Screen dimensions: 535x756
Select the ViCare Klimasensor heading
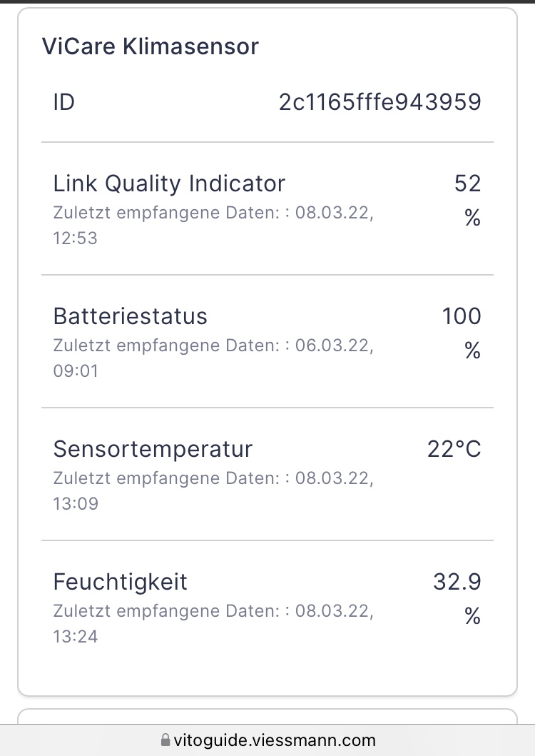click(151, 46)
